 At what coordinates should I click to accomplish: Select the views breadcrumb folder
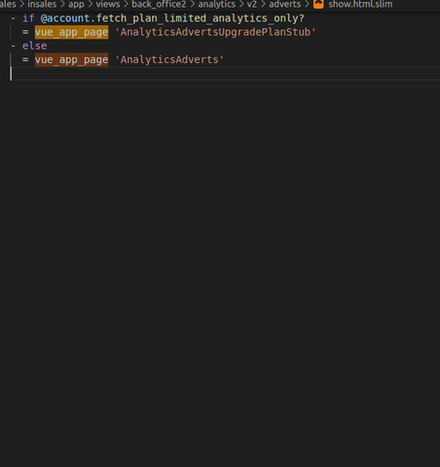pyautogui.click(x=108, y=4)
